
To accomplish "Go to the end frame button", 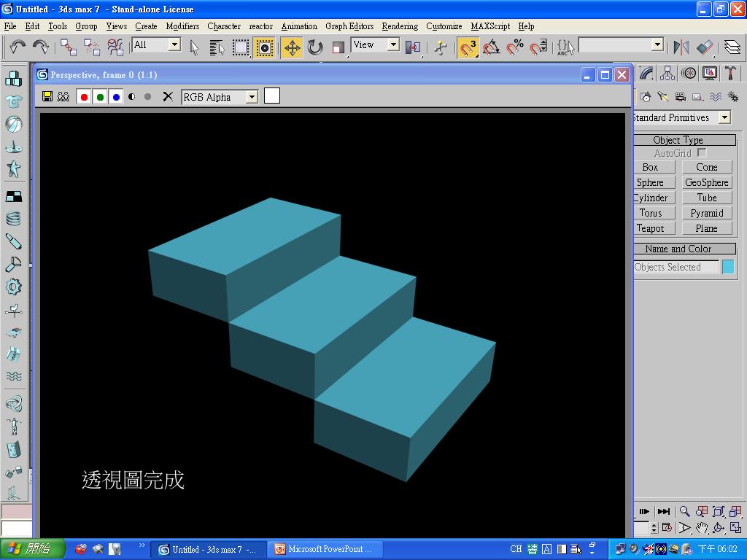I will [664, 511].
